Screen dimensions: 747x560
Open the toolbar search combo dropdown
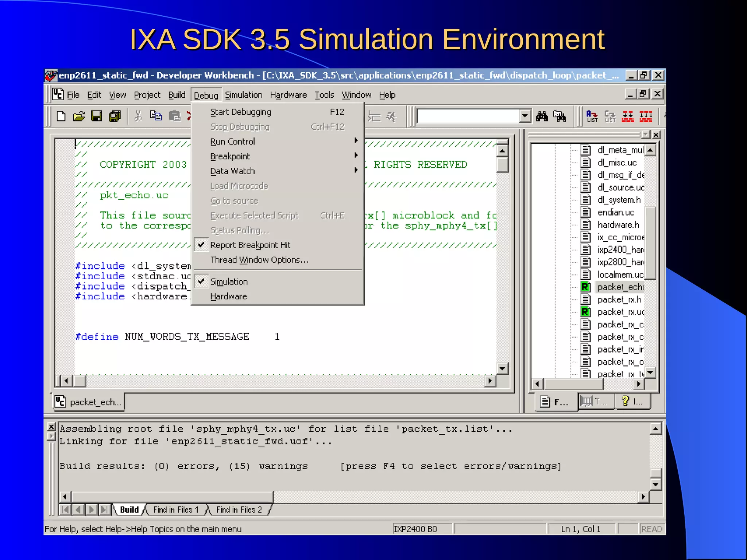(x=525, y=116)
